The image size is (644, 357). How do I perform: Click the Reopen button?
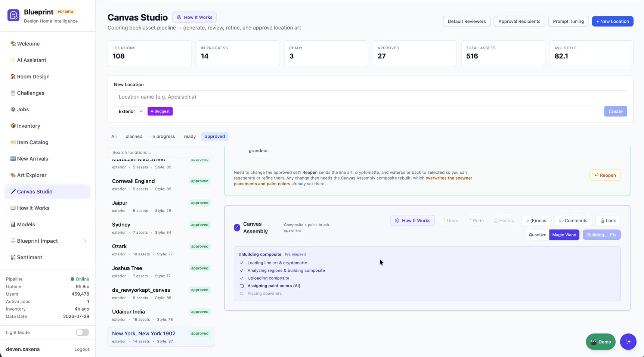pyautogui.click(x=605, y=175)
